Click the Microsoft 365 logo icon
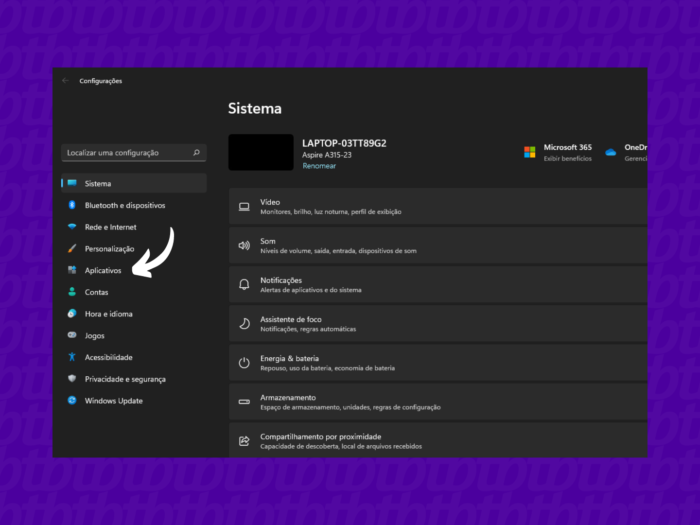The image size is (700, 525). click(x=529, y=152)
